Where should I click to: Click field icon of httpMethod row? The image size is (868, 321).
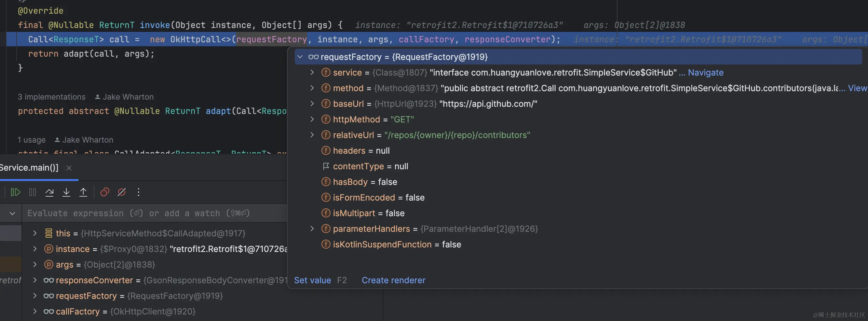click(325, 119)
